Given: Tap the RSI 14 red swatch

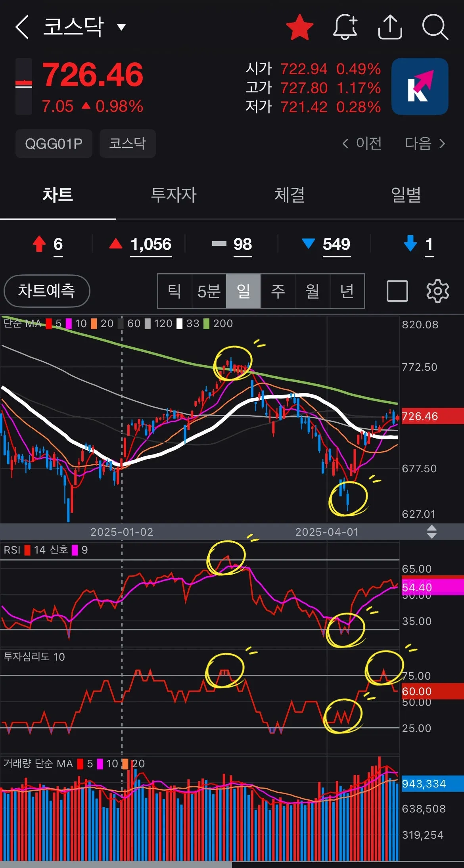Looking at the screenshot, I should point(27,550).
